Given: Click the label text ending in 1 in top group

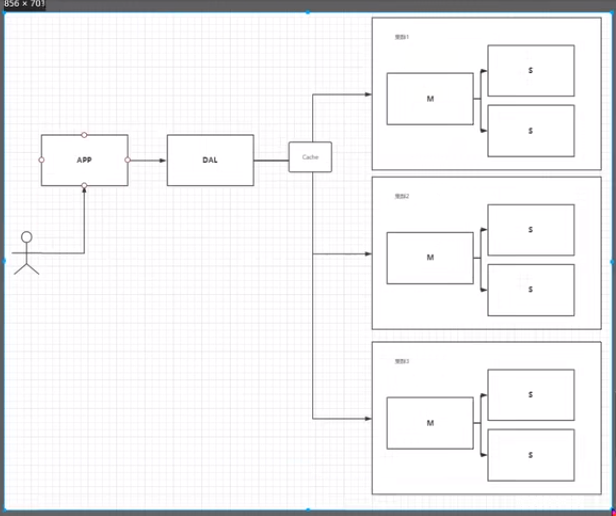Looking at the screenshot, I should tap(402, 37).
